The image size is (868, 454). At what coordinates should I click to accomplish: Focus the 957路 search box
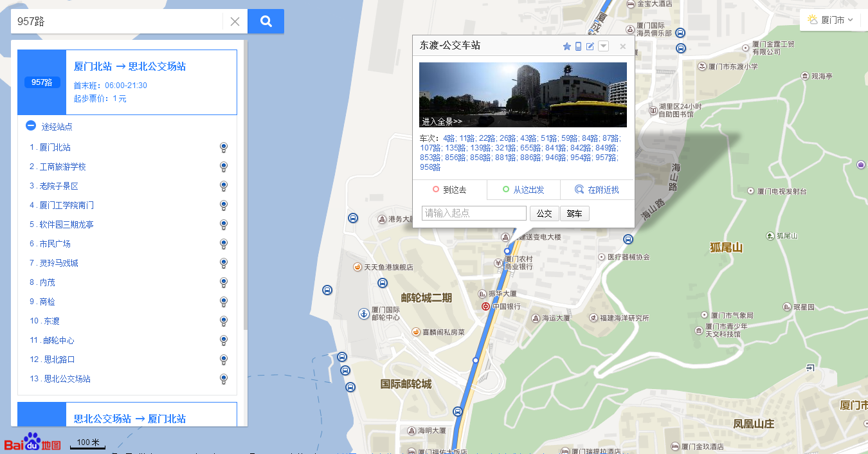click(117, 21)
